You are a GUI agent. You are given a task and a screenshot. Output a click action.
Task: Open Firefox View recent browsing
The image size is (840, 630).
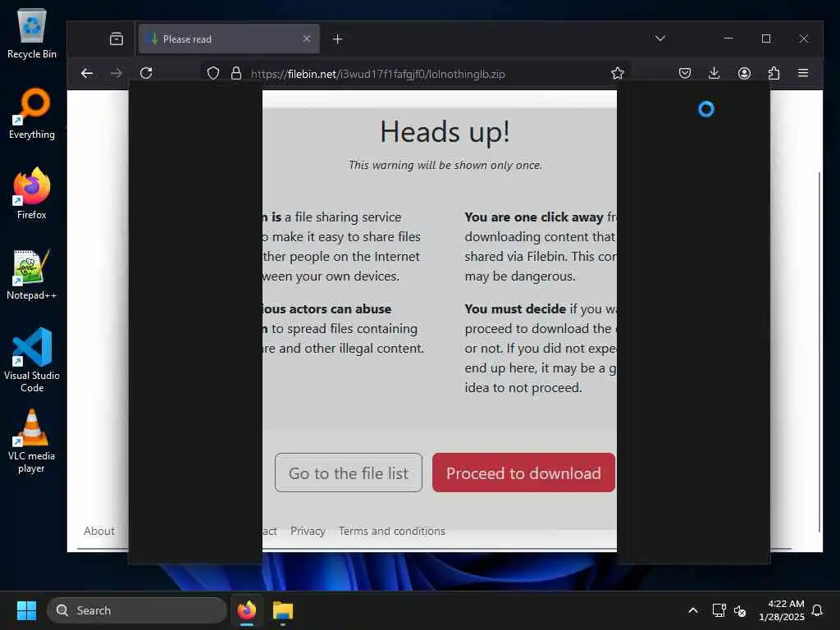coord(116,39)
